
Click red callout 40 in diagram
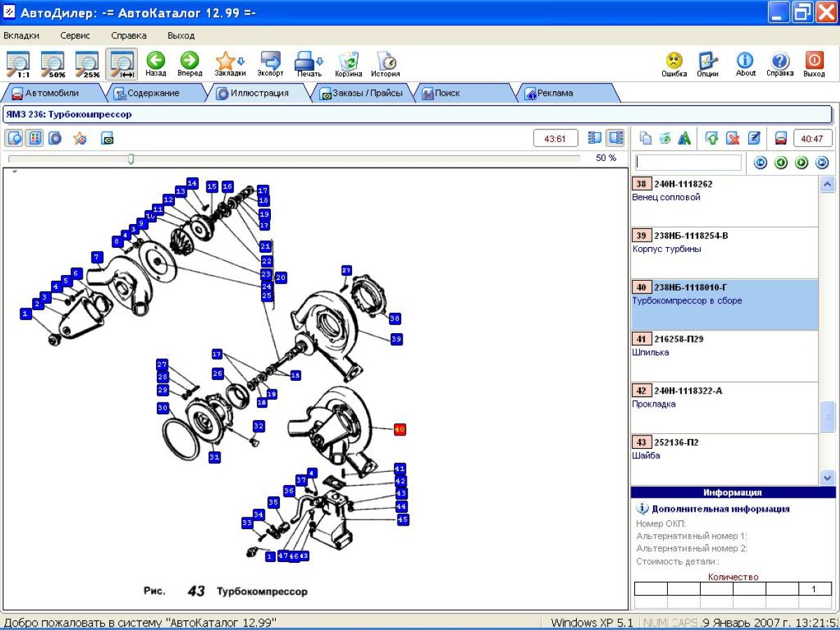point(400,429)
